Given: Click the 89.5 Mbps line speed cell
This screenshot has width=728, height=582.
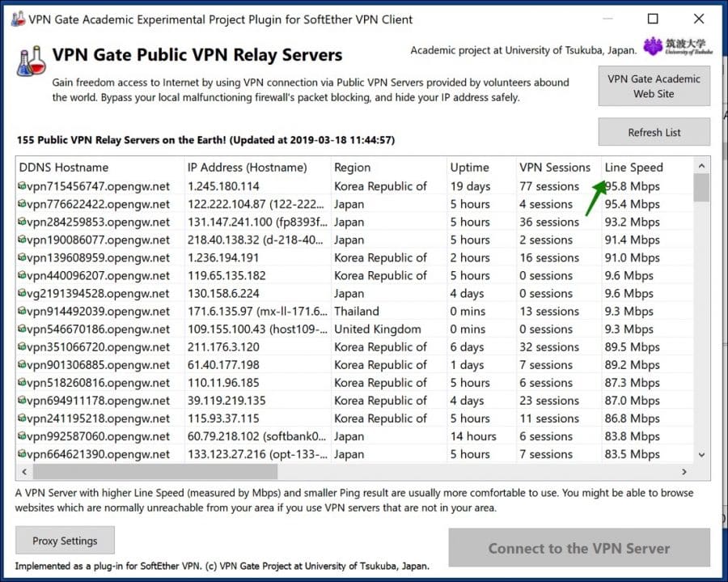Looking at the screenshot, I should [632, 346].
